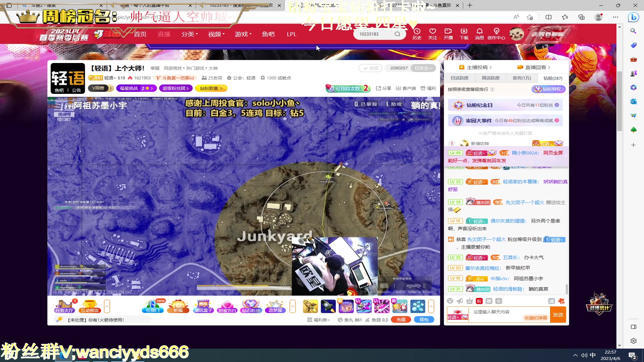Open the taskbar notification center icon

pos(633,356)
